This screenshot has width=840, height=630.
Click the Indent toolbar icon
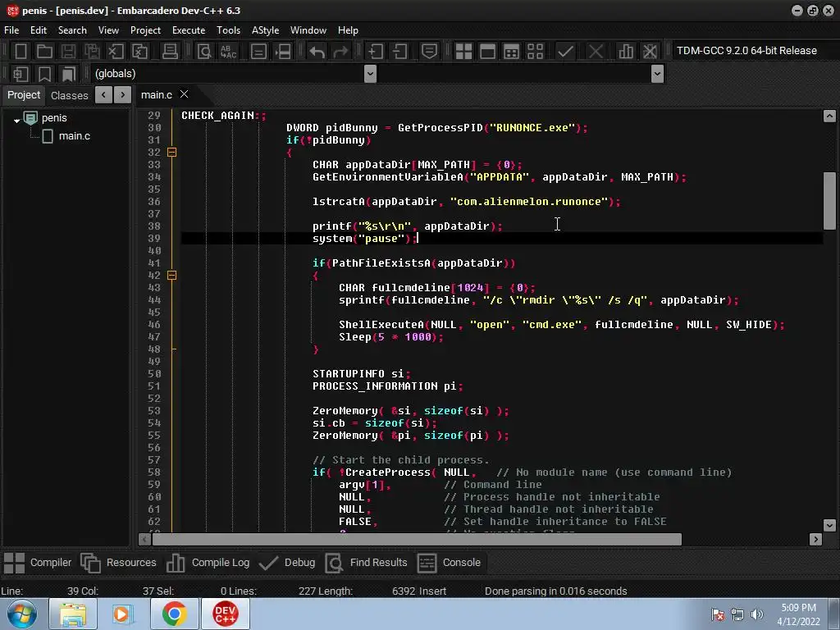[376, 52]
